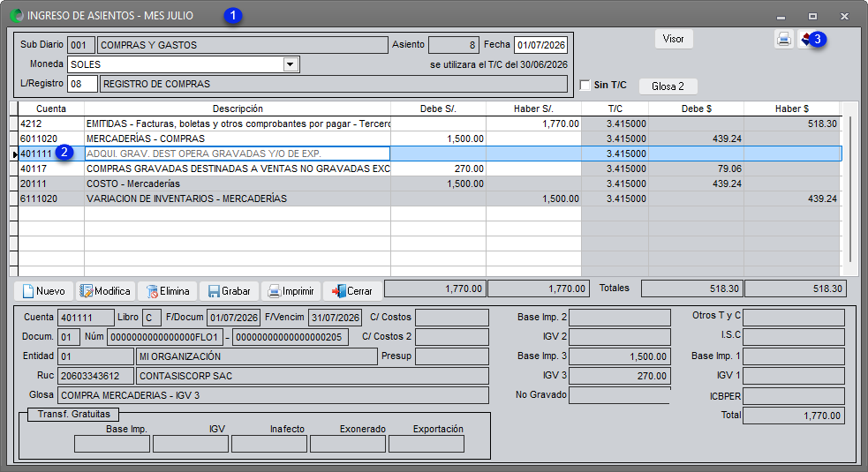This screenshot has width=868, height=472.
Task: Click the C/ Costos field
Action: (x=452, y=318)
